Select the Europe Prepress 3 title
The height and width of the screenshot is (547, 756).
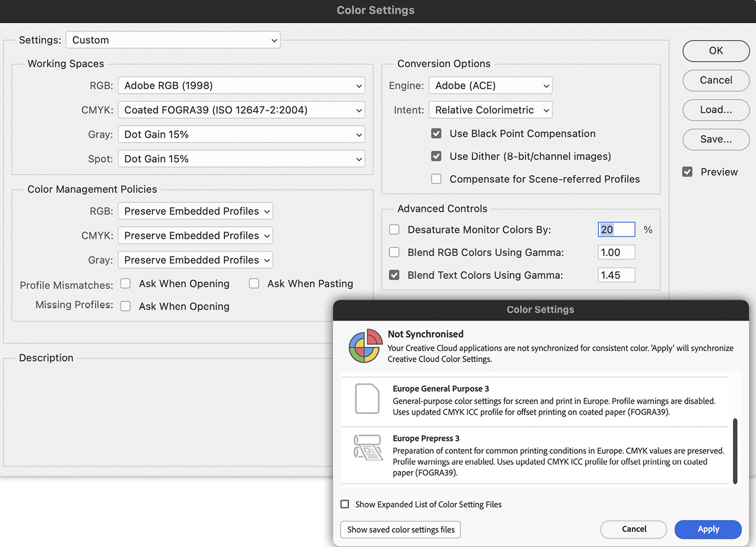(x=426, y=438)
